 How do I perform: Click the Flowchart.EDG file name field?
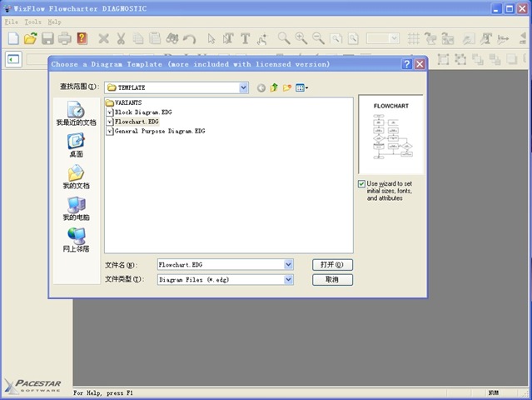pyautogui.click(x=221, y=264)
